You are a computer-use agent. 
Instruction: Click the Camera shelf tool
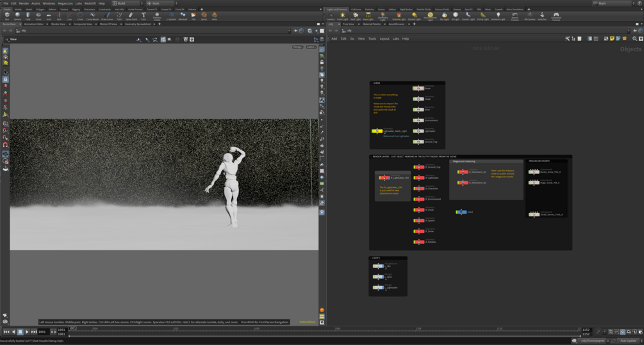[x=331, y=15]
